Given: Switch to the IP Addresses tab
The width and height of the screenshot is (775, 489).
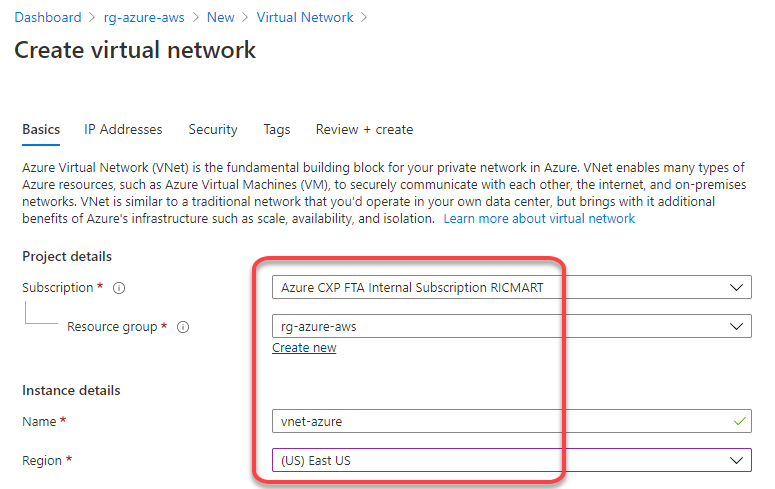Looking at the screenshot, I should 123,130.
